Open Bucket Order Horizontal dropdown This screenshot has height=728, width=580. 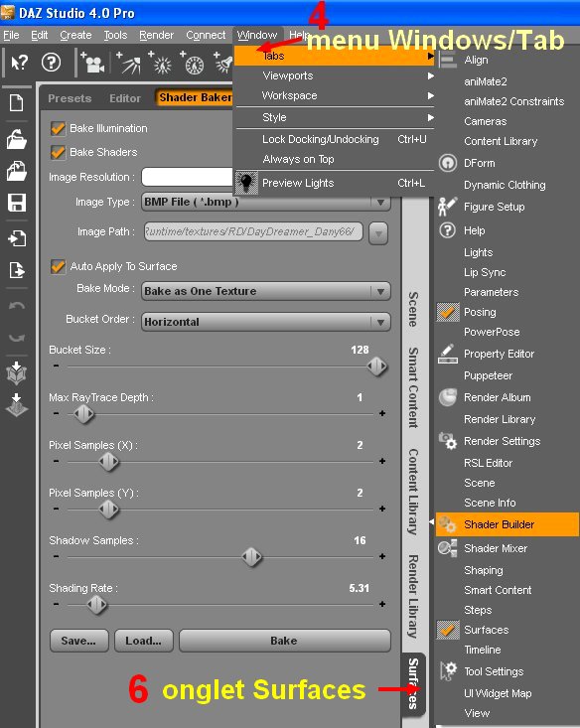(x=265, y=322)
